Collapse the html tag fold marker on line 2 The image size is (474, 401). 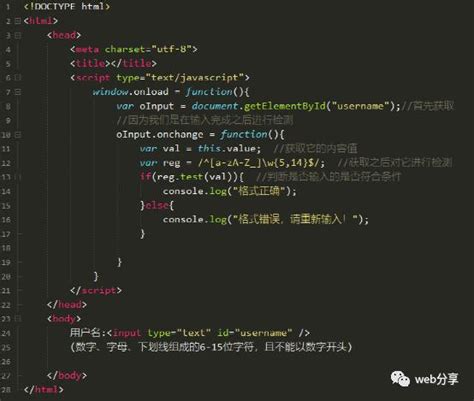tap(18, 21)
